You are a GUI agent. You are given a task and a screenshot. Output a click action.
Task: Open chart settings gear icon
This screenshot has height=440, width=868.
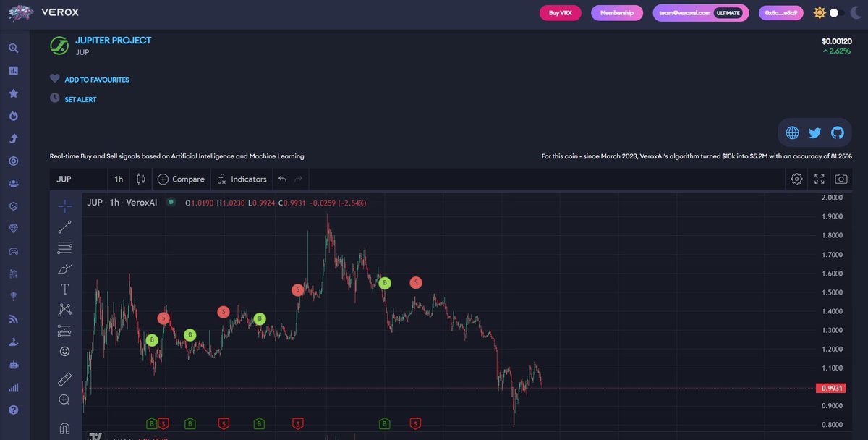pyautogui.click(x=796, y=179)
